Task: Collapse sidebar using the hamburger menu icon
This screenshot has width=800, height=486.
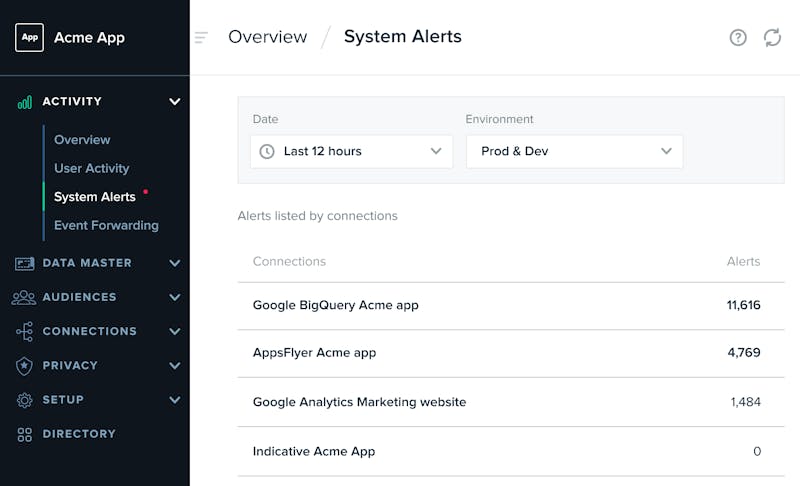Action: pyautogui.click(x=201, y=37)
